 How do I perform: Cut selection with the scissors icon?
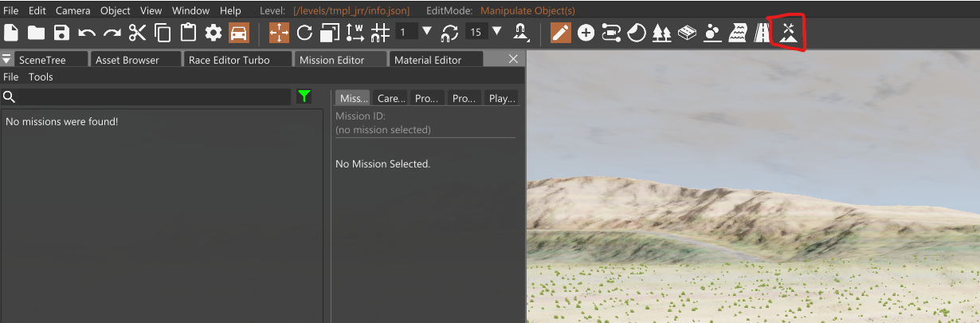coord(137,33)
